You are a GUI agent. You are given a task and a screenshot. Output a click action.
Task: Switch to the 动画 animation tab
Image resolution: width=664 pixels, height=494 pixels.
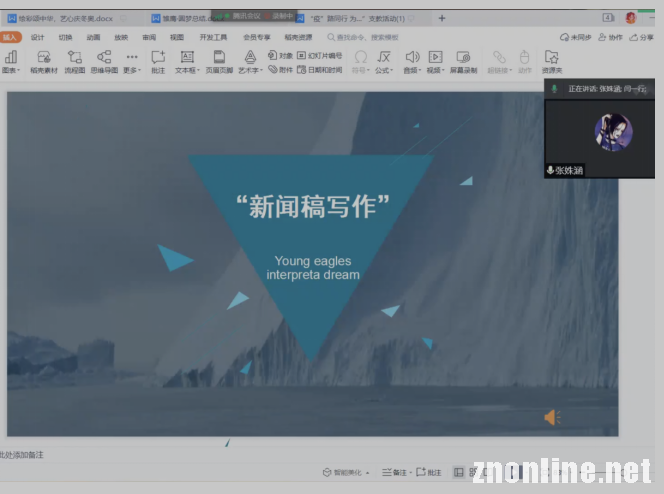(93, 37)
